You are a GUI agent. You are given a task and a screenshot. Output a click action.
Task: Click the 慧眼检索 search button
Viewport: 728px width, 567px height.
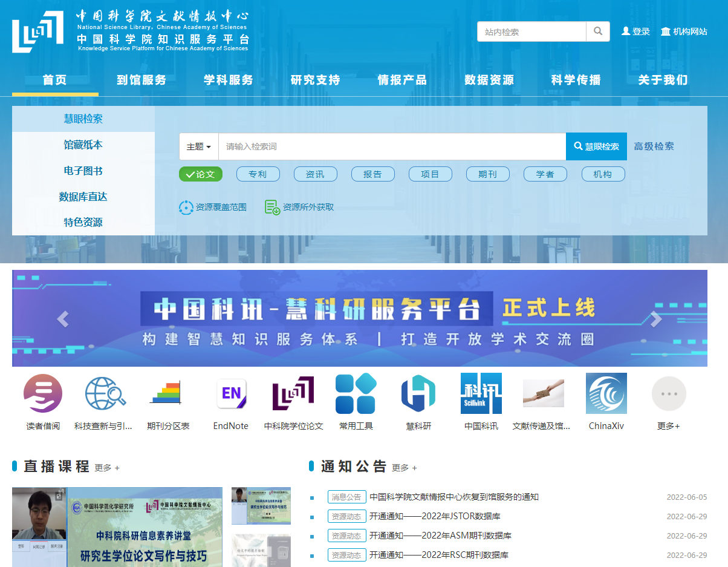point(596,146)
